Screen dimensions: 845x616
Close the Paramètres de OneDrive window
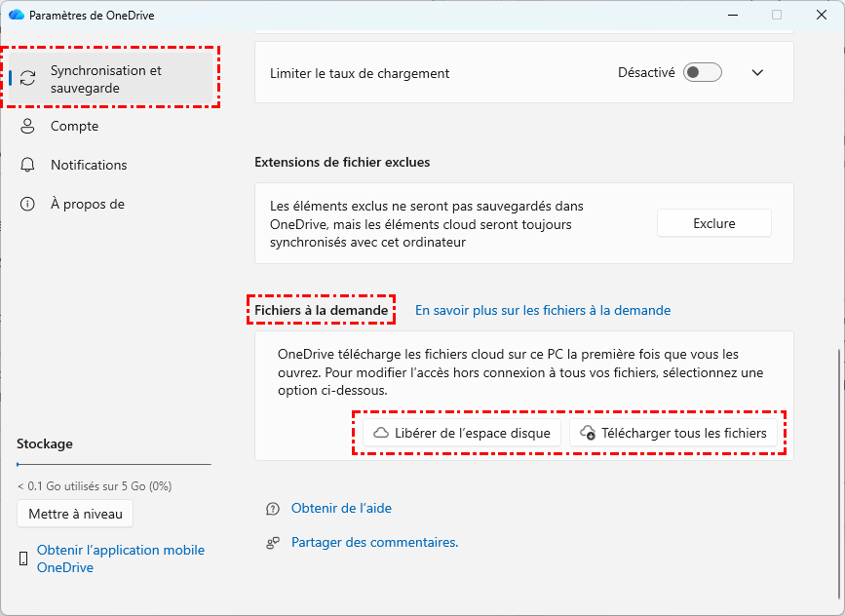[822, 15]
